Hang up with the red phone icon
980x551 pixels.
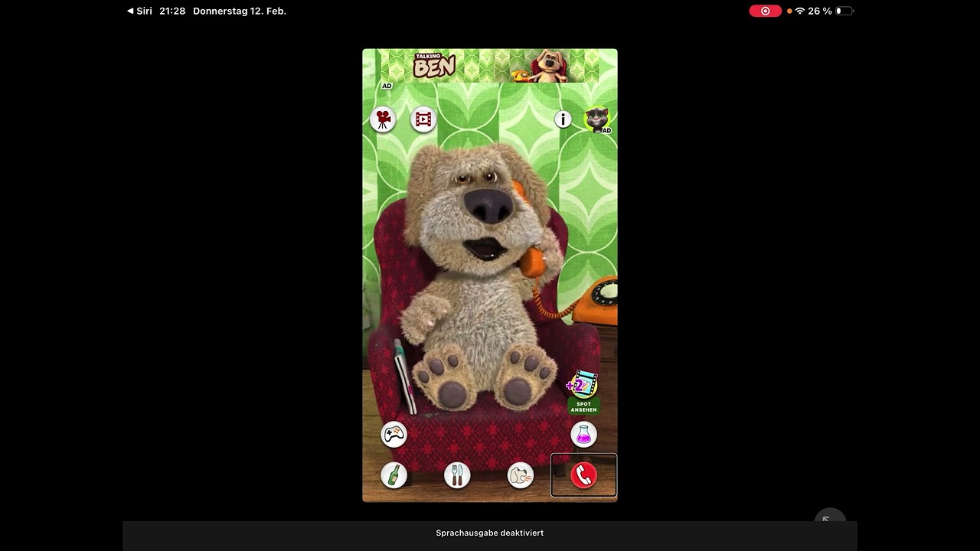(x=583, y=475)
